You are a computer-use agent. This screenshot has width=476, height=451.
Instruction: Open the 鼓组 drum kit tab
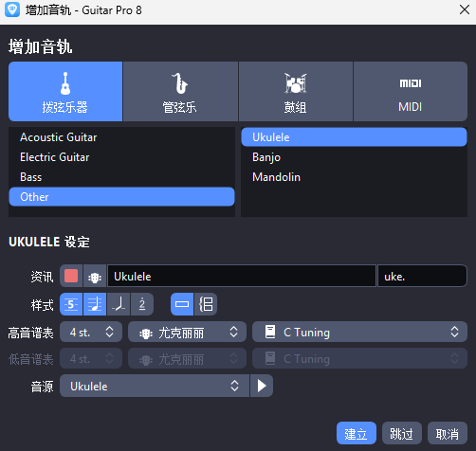pos(296,91)
